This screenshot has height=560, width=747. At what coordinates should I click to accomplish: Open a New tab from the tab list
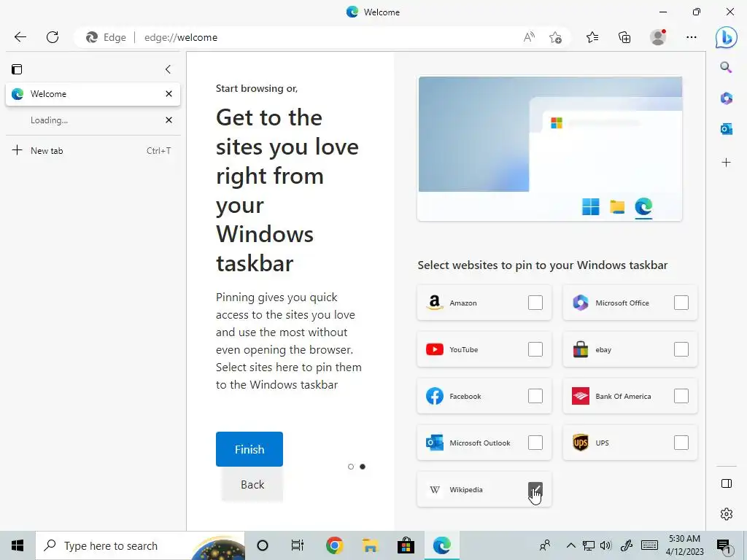point(93,150)
